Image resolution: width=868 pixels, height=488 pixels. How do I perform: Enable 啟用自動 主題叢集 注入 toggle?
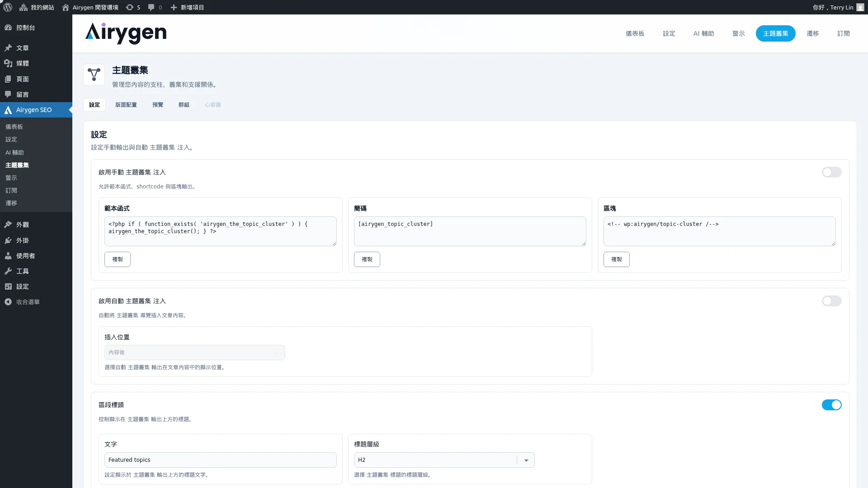(831, 301)
